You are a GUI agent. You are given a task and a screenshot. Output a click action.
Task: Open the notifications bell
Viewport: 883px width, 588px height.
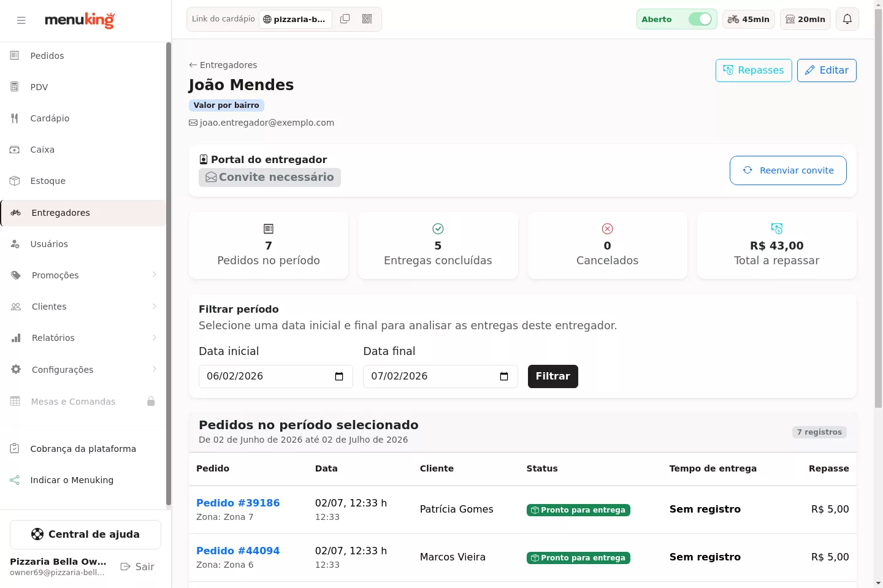(x=847, y=19)
